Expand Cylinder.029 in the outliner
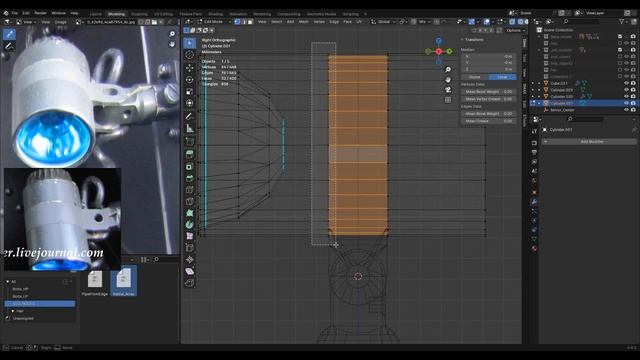The width and height of the screenshot is (640, 360). tap(539, 90)
